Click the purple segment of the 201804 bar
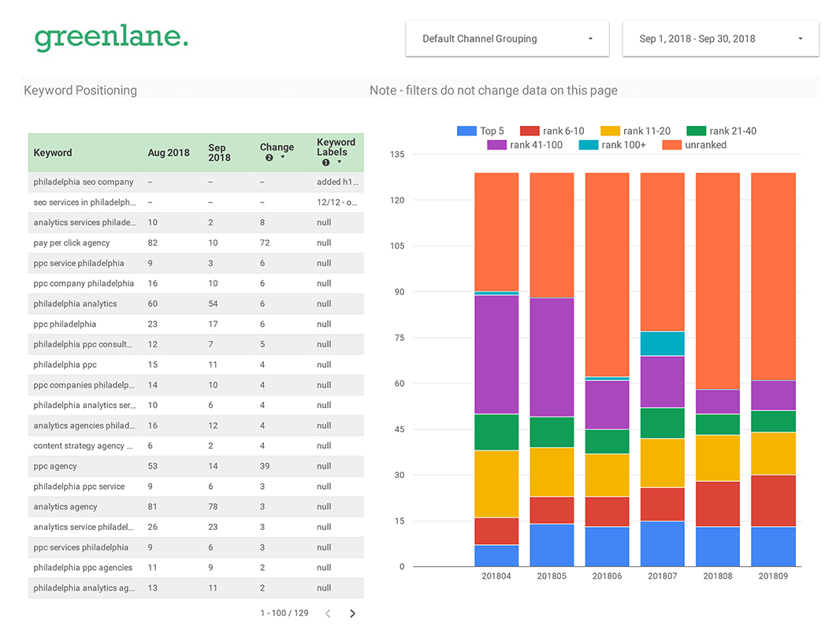This screenshot has height=630, width=840. (496, 354)
